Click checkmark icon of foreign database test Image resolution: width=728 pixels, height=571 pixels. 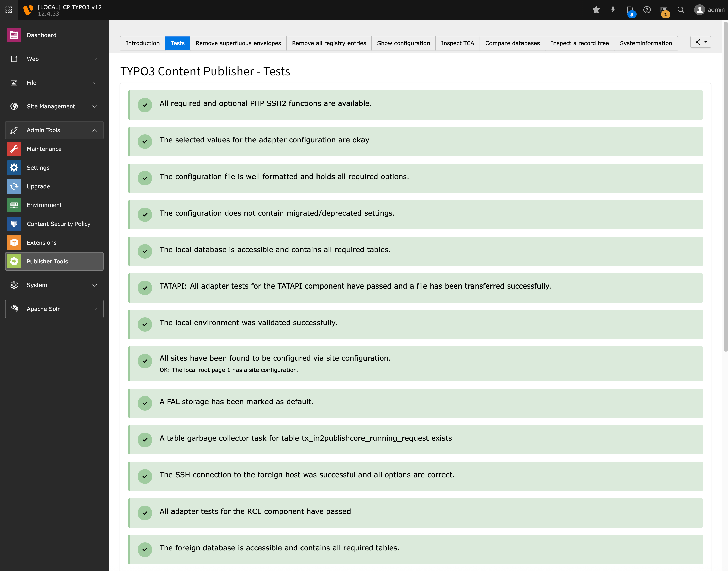click(x=145, y=549)
